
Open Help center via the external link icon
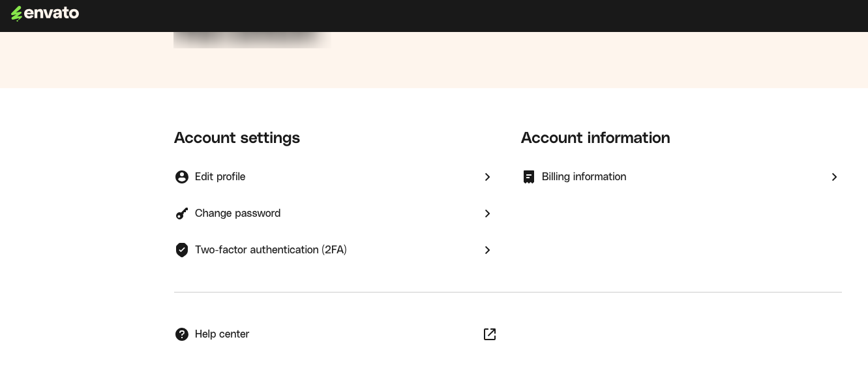pos(489,334)
